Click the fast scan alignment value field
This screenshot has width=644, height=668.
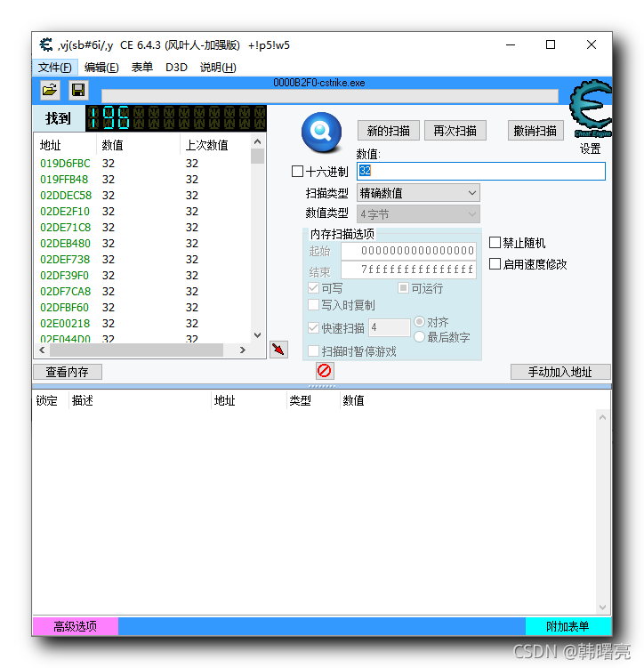pyautogui.click(x=390, y=327)
